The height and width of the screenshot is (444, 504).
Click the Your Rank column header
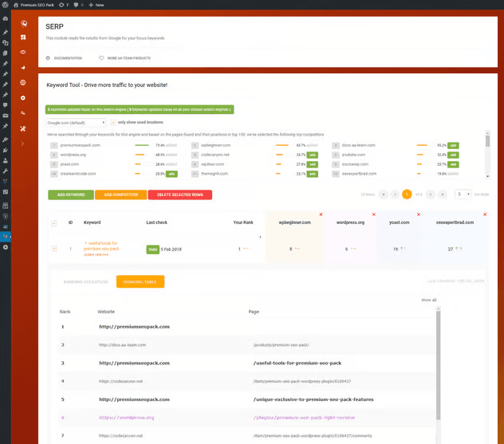[x=243, y=222]
